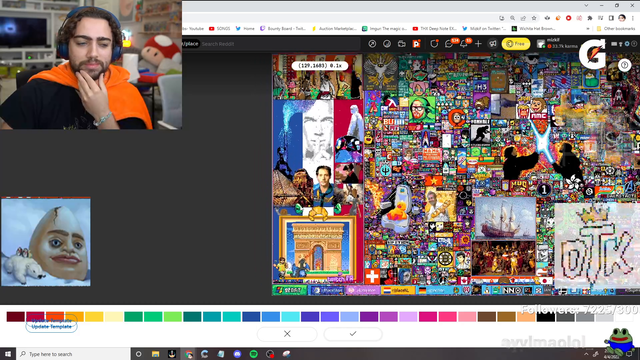This screenshot has height=360, width=640.
Task: Expand the Other bookmarks folder
Action: [616, 29]
